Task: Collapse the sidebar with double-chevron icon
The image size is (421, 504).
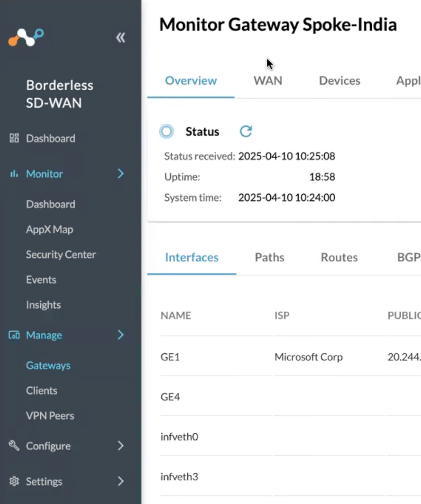Action: [x=120, y=38]
